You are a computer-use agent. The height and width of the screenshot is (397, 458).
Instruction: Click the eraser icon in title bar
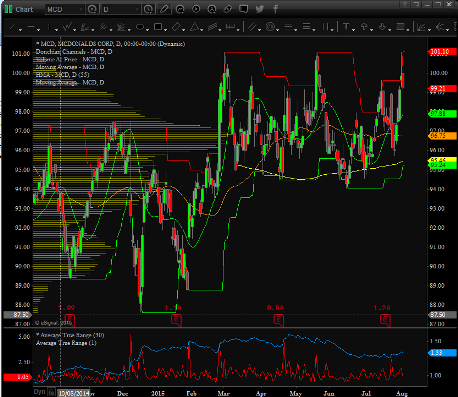(x=228, y=9)
